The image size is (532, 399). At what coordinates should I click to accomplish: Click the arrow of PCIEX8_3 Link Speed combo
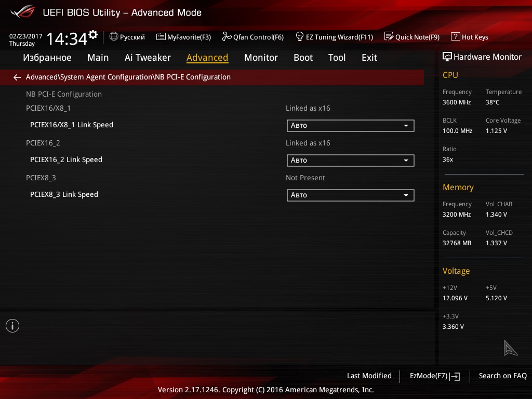406,195
